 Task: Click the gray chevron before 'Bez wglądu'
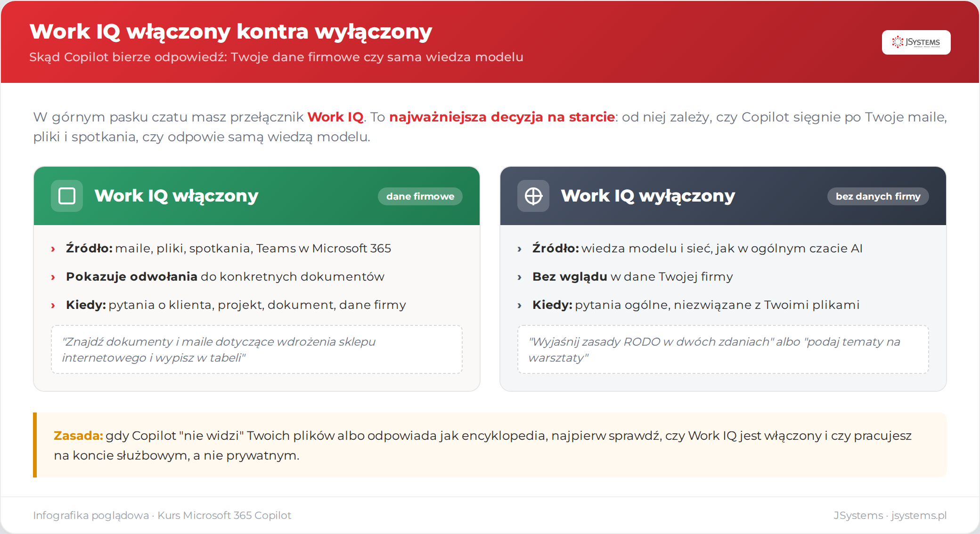tap(519, 277)
